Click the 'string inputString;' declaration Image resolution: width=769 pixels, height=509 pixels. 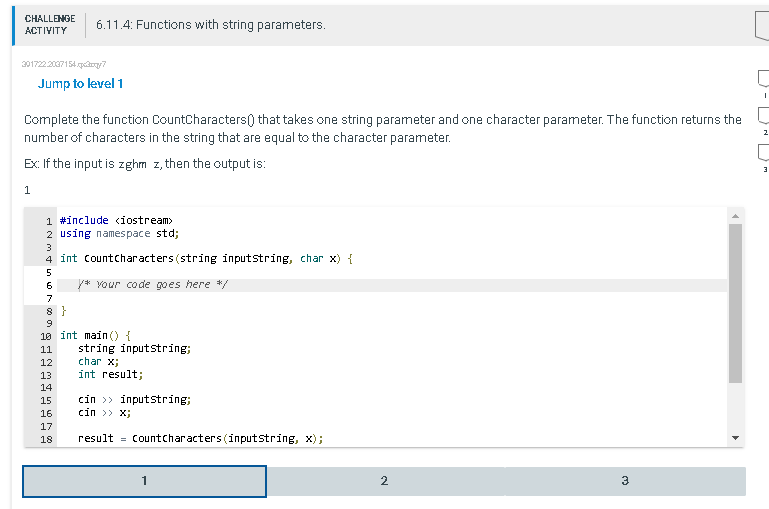point(134,349)
